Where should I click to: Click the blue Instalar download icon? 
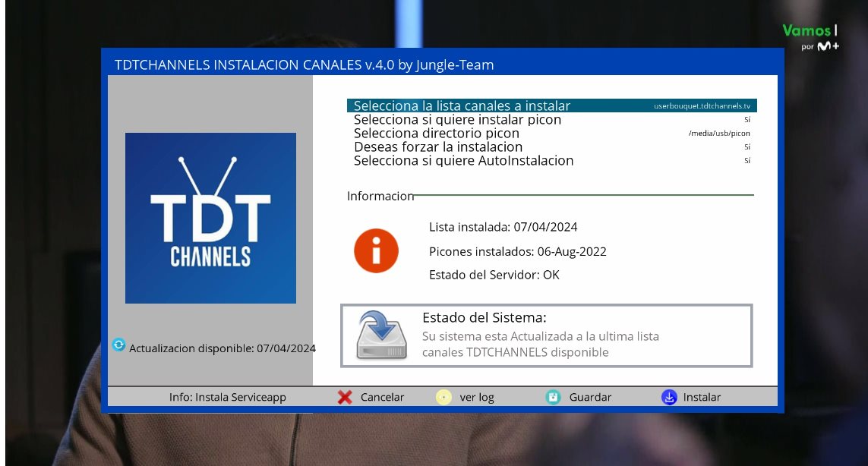pyautogui.click(x=668, y=397)
